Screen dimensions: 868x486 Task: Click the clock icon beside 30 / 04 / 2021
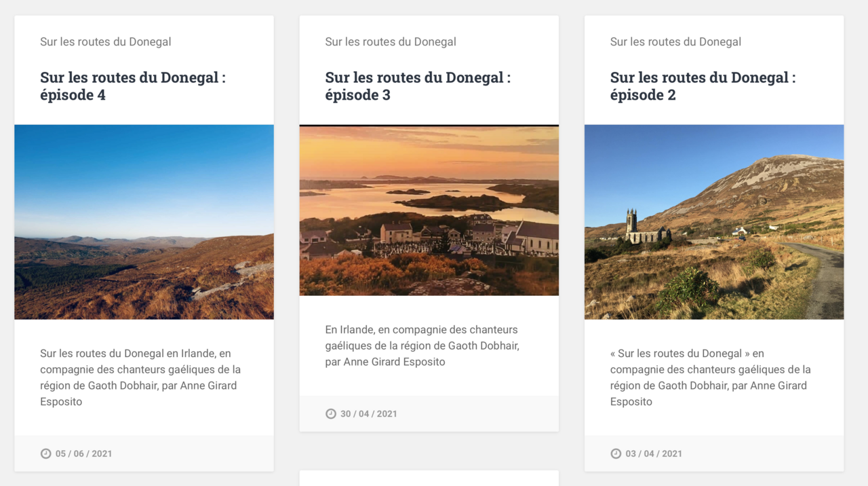(330, 413)
